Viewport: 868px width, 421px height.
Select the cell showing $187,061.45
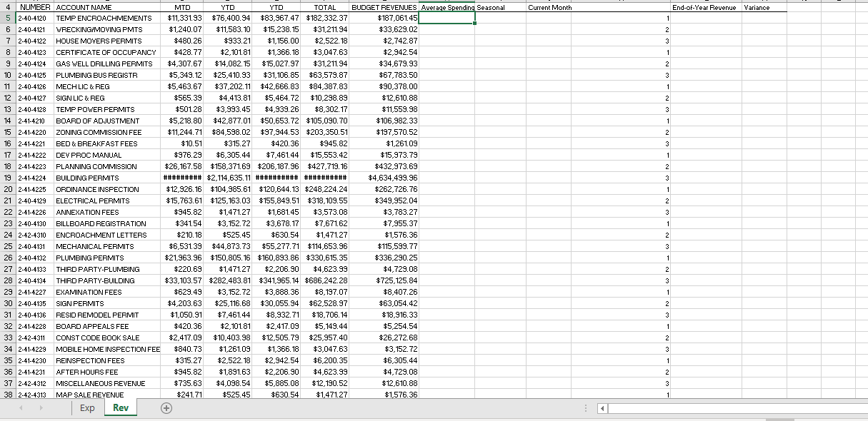tap(384, 18)
